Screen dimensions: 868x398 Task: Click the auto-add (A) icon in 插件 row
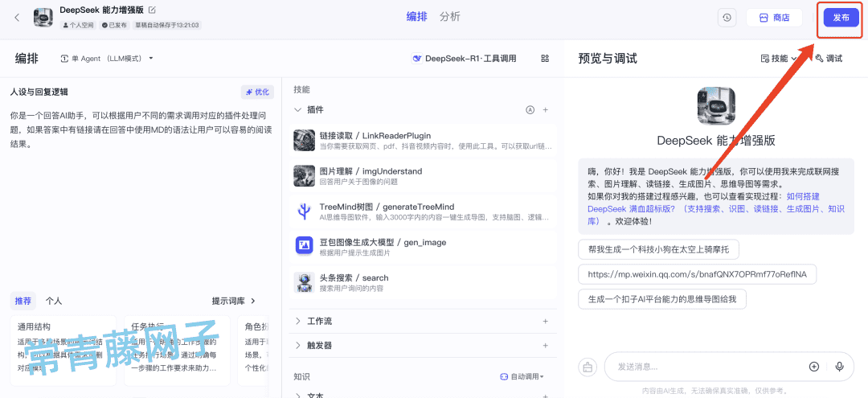(530, 109)
